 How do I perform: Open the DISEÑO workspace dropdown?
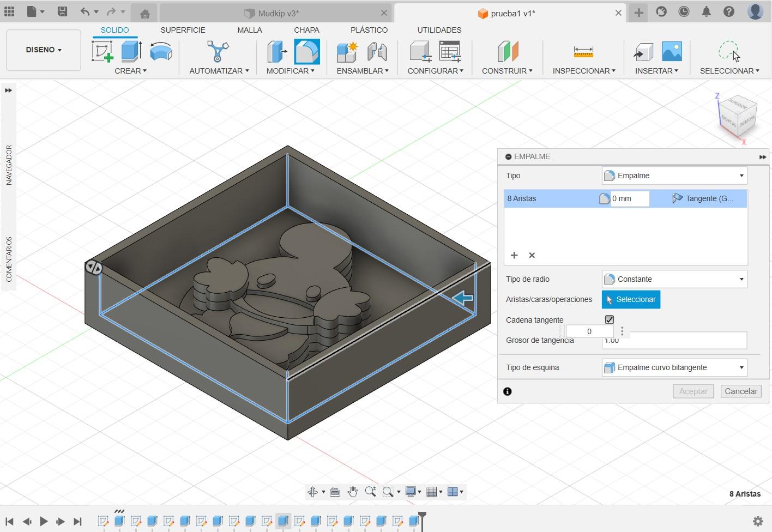tap(44, 50)
